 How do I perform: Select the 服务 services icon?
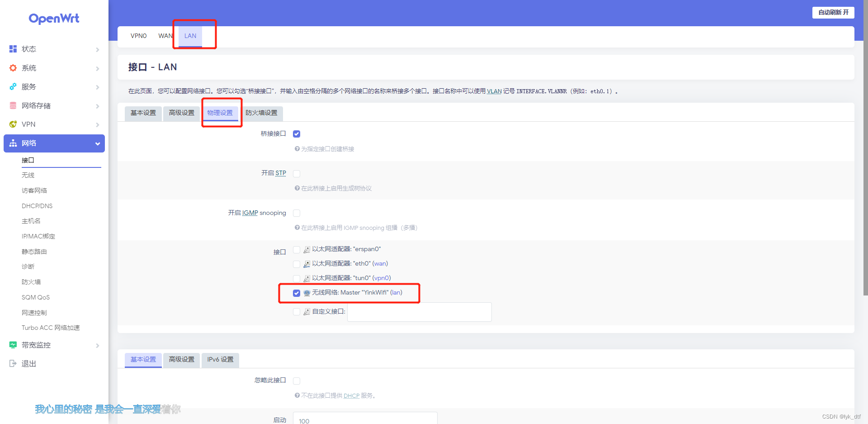[x=13, y=87]
